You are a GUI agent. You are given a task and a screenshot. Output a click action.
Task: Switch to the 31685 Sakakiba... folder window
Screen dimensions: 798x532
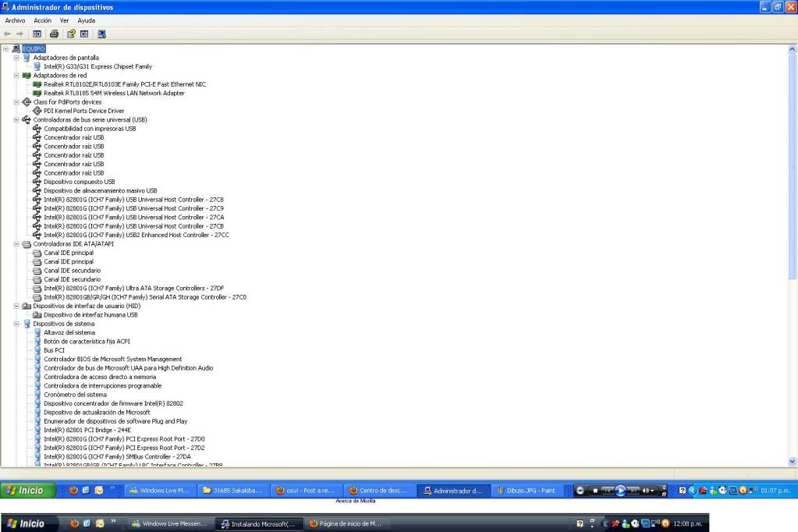(232, 490)
